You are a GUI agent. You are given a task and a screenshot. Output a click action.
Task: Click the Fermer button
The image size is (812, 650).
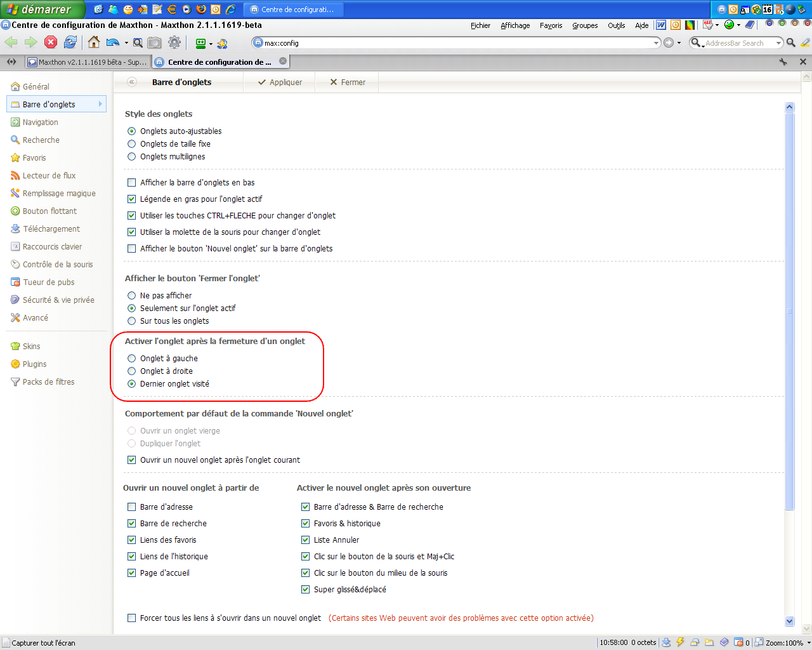tap(347, 83)
